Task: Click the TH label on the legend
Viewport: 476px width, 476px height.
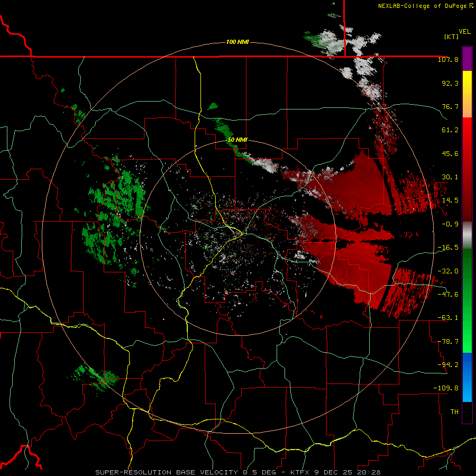Action: click(x=454, y=412)
